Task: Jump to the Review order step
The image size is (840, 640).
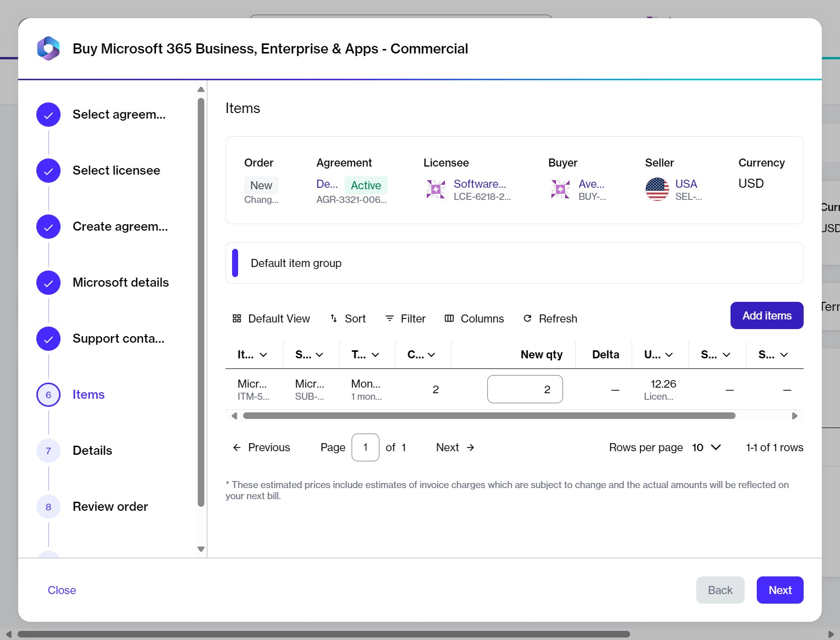Action: point(110,507)
